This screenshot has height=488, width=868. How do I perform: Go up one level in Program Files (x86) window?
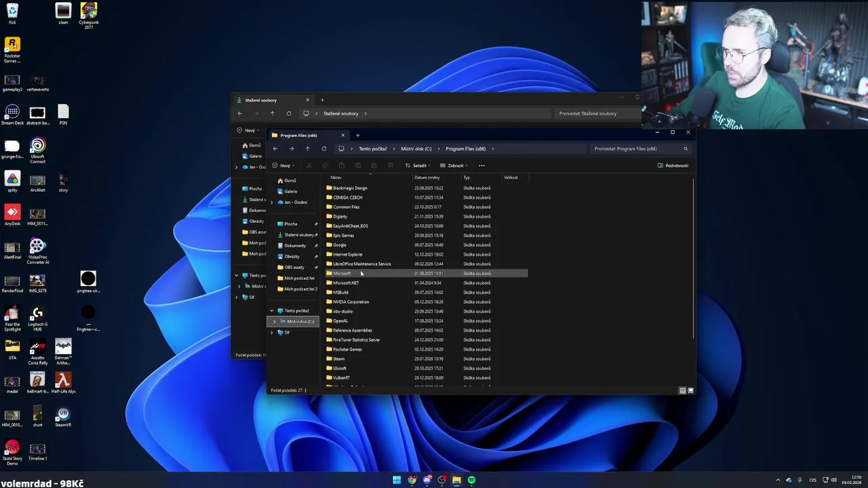308,148
